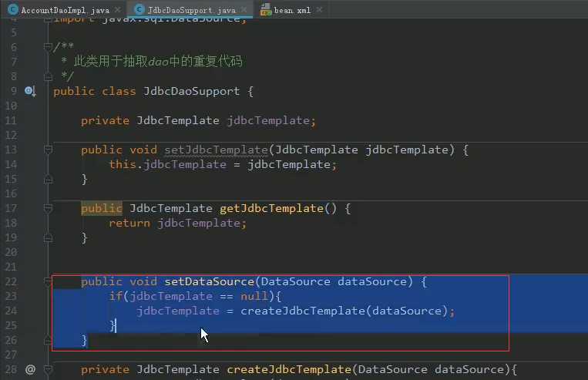Click the class icon on AccountDaoImpl.java tab
The image size is (588, 380).
coord(13,10)
